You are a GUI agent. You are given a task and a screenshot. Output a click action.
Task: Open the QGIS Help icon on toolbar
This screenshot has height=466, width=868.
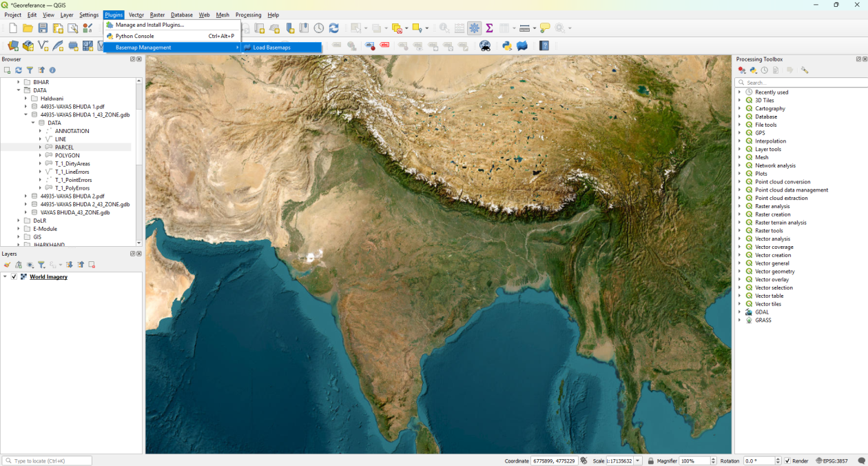[x=544, y=45]
